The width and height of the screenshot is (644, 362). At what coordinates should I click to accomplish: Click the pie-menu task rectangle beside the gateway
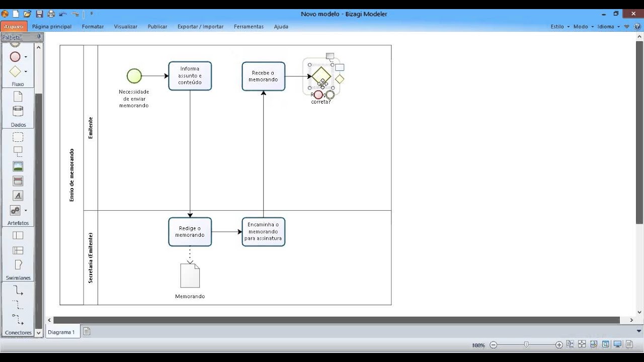(340, 67)
